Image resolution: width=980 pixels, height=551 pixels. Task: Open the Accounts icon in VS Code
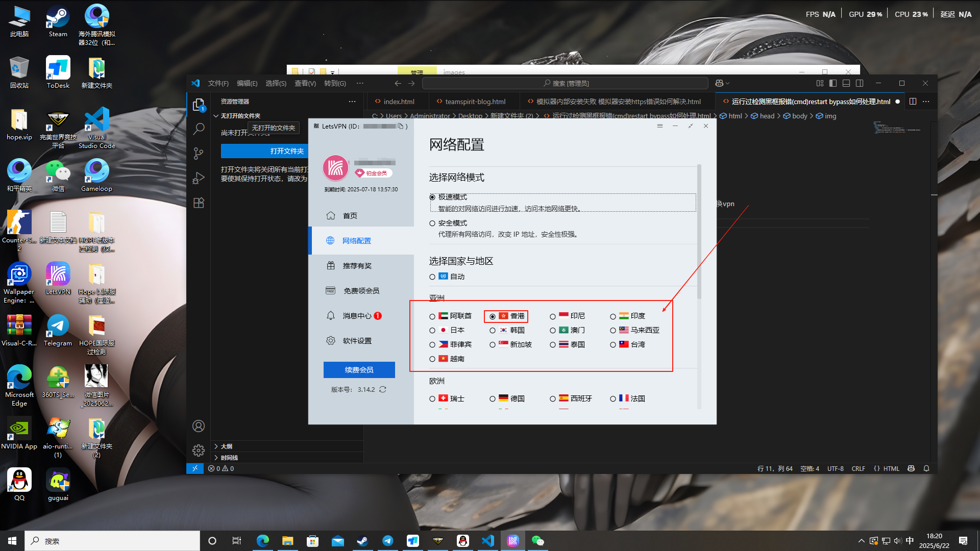click(199, 426)
